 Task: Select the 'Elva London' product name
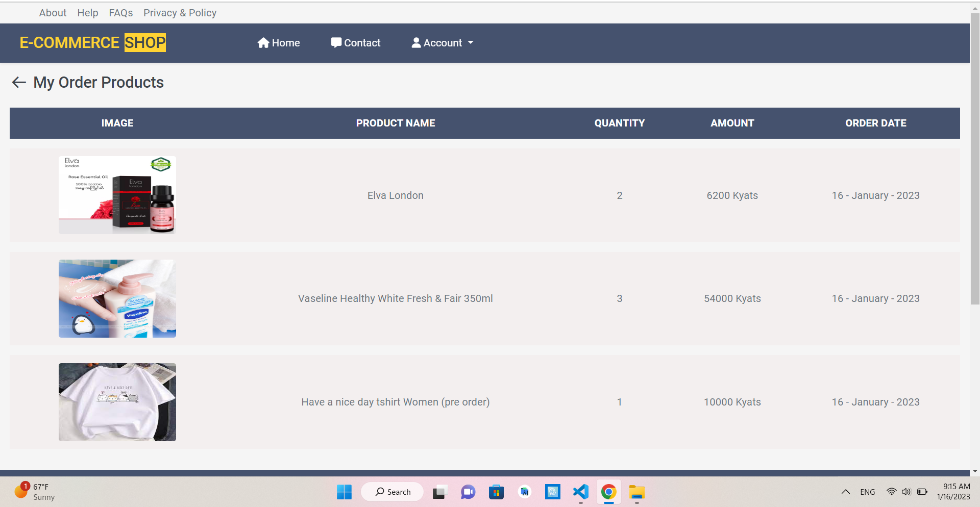point(396,195)
